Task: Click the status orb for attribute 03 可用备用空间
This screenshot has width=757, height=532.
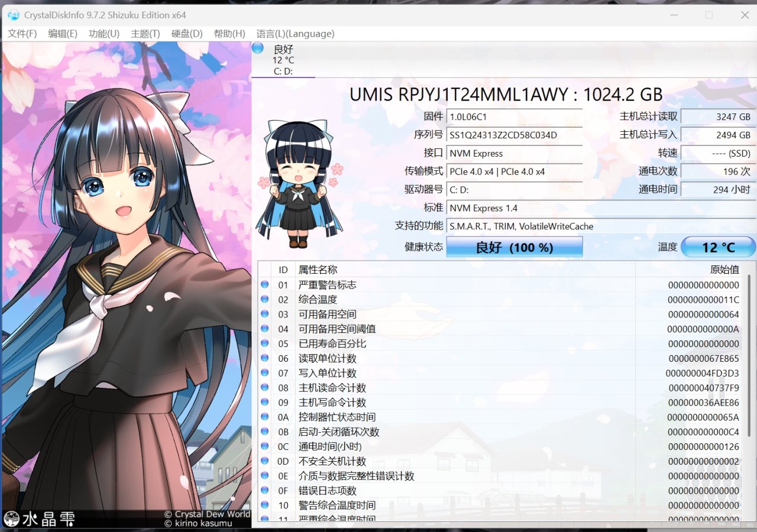Action: pyautogui.click(x=264, y=314)
